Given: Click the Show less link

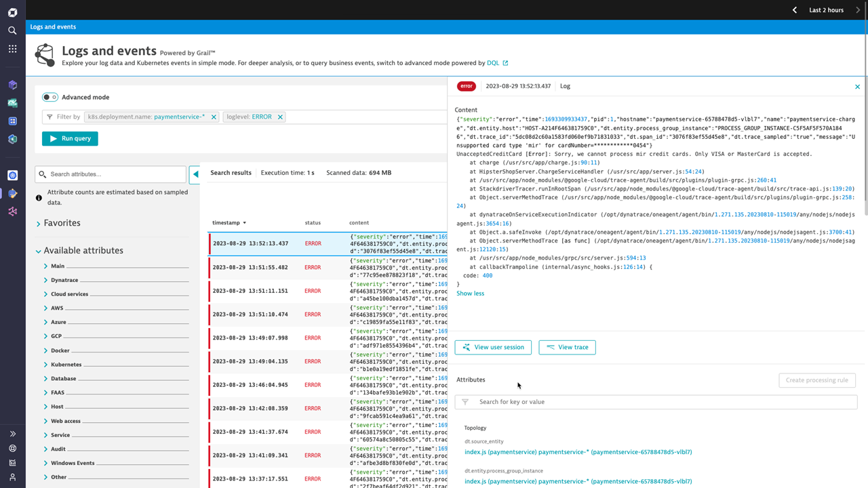Looking at the screenshot, I should pos(470,293).
